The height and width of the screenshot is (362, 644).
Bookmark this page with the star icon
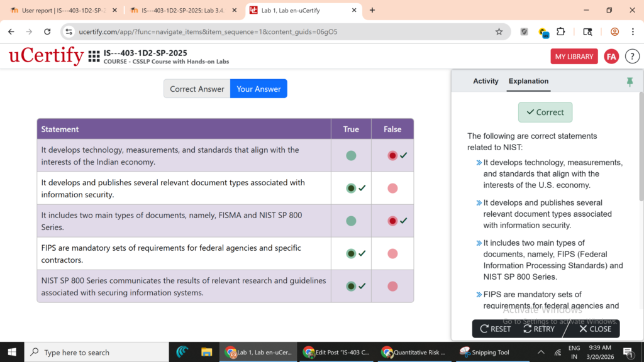pyautogui.click(x=499, y=31)
